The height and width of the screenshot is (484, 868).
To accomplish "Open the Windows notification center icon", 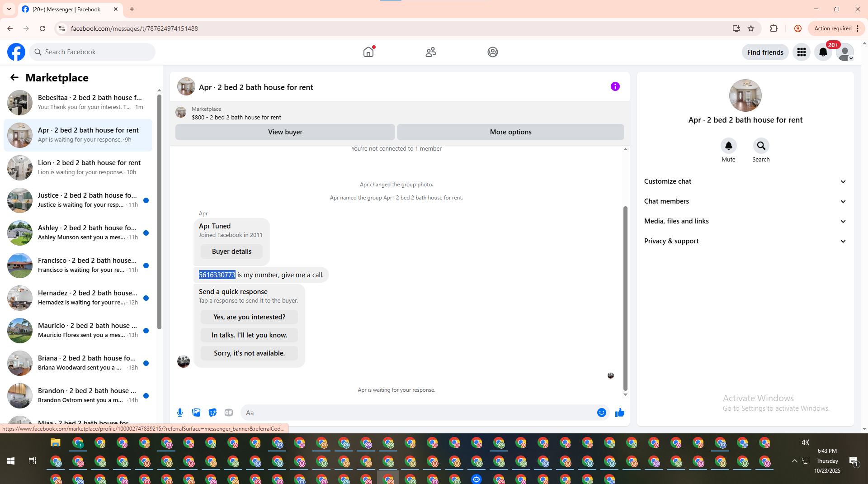I will [854, 461].
